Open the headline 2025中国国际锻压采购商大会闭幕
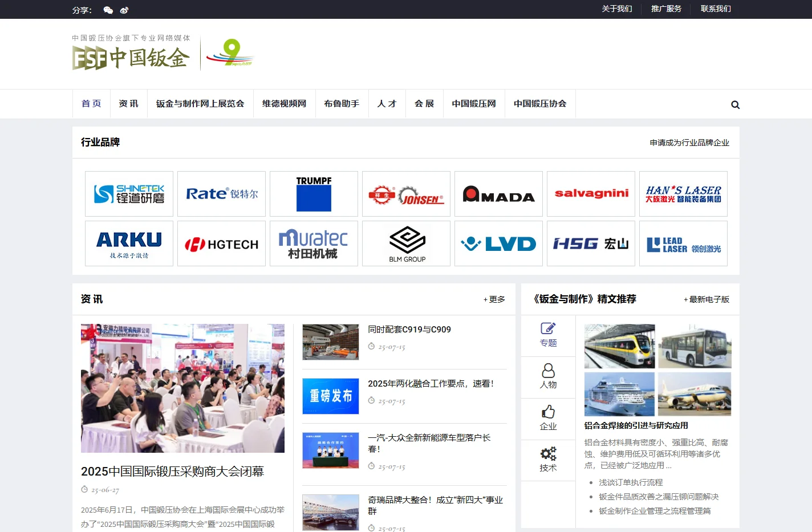 pos(172,472)
